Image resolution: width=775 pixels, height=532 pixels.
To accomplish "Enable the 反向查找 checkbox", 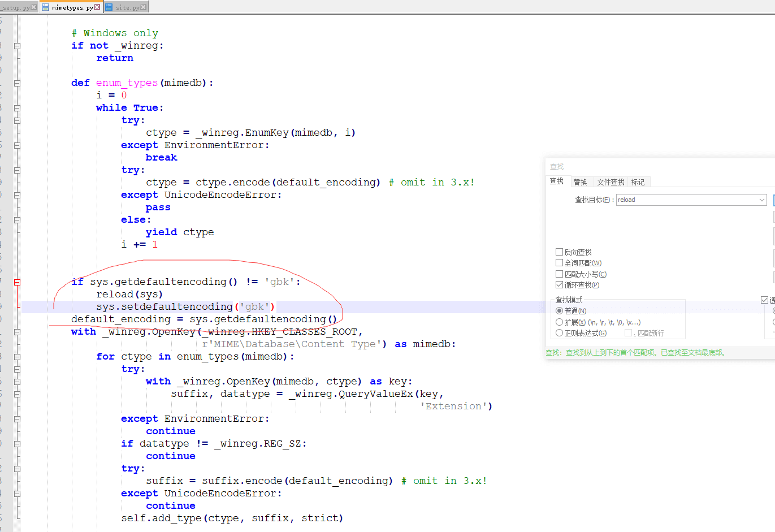I will tap(559, 252).
